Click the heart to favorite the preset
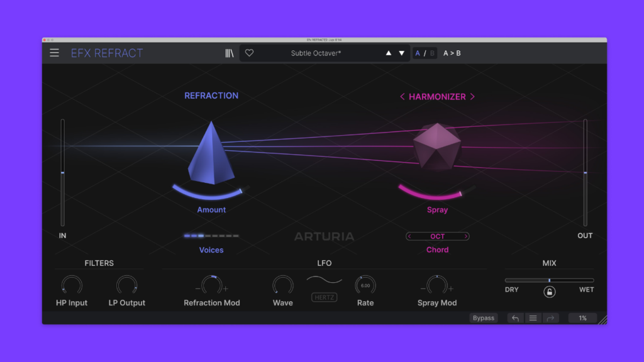Image resolution: width=644 pixels, height=362 pixels. point(249,53)
